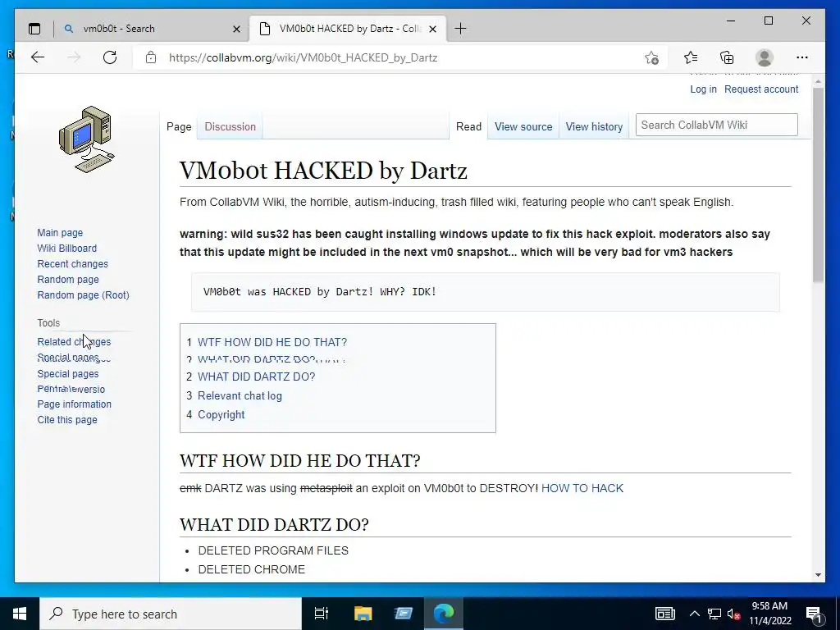Screen dimensions: 840x630
Task: Add this page to favorites star
Action: coord(651,58)
